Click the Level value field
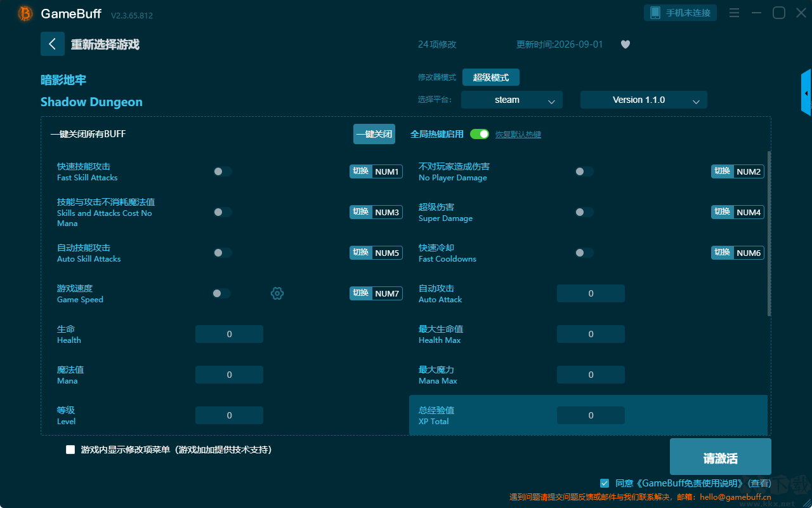Viewport: 812px width, 508px height. coord(229,415)
